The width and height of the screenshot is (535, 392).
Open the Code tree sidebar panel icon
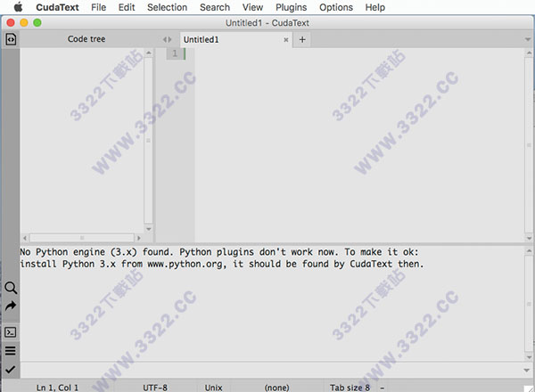click(11, 39)
